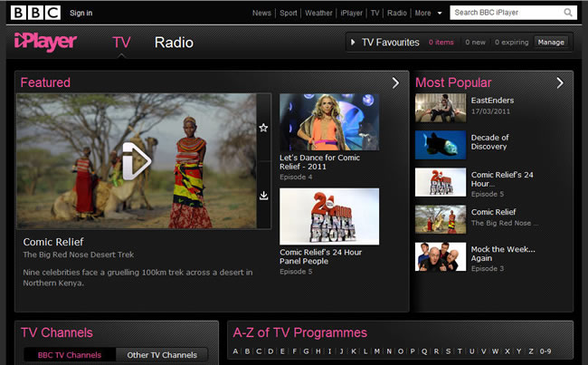Open Let's Dance for Comic Relief thumbnail

pyautogui.click(x=329, y=122)
